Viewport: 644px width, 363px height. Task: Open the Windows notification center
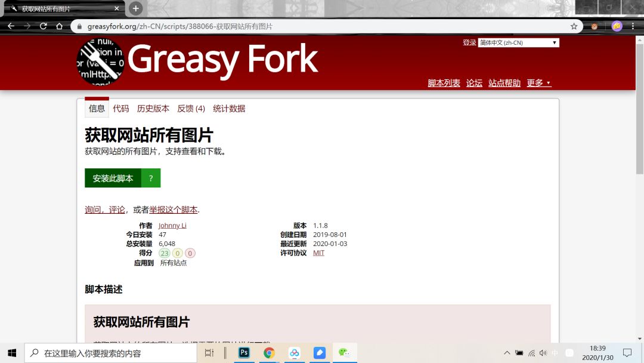point(627,353)
